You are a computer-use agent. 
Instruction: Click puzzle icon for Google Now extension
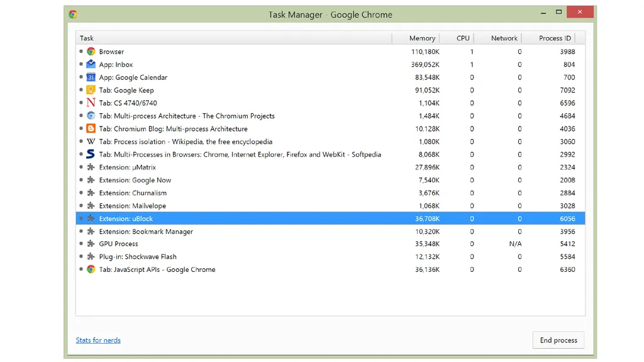(x=91, y=180)
